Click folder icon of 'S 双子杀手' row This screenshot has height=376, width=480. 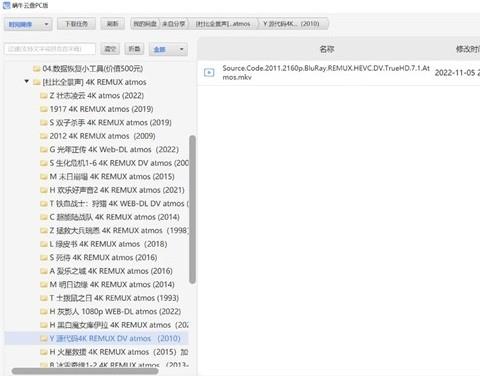(x=44, y=123)
